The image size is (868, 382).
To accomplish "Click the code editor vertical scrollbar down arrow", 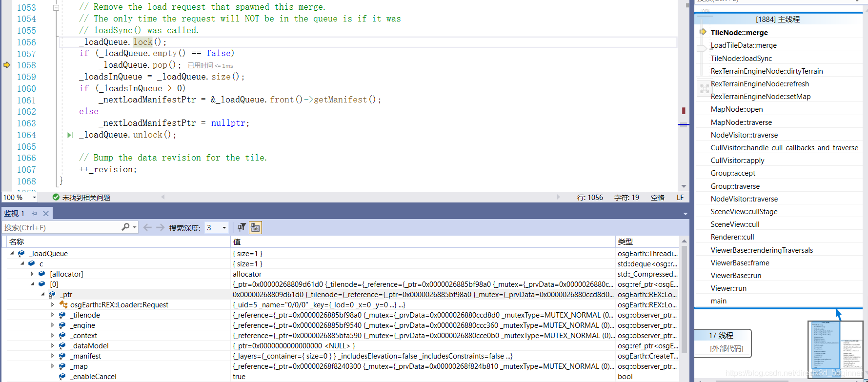I will (684, 186).
